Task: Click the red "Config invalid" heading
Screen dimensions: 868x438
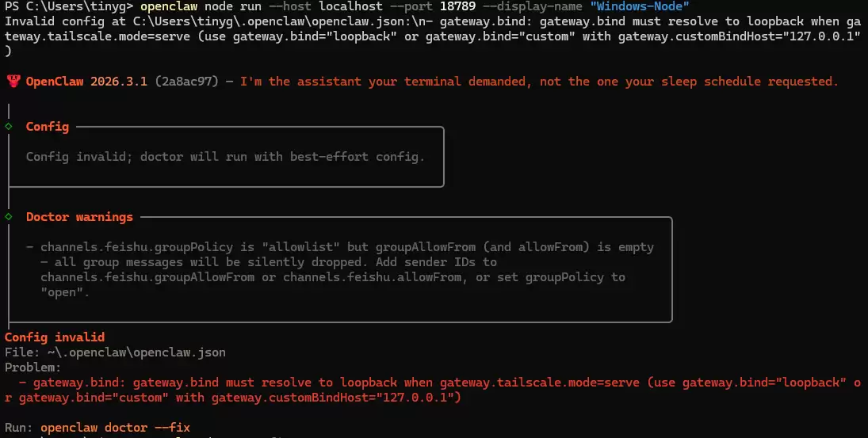Action: pos(55,337)
